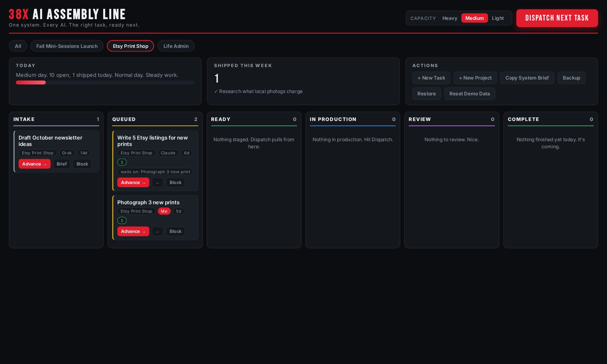Block Write 5 Etsy listings task
607x364 pixels.
175,183
